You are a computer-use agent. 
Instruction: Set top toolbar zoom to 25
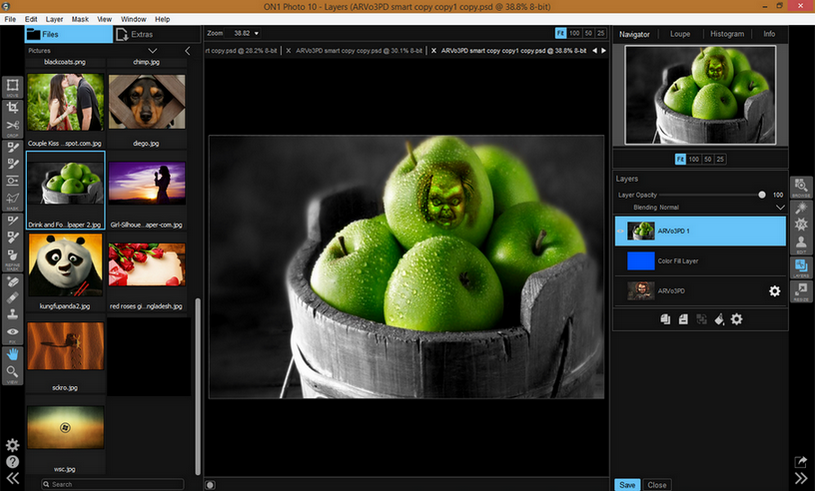(x=600, y=33)
